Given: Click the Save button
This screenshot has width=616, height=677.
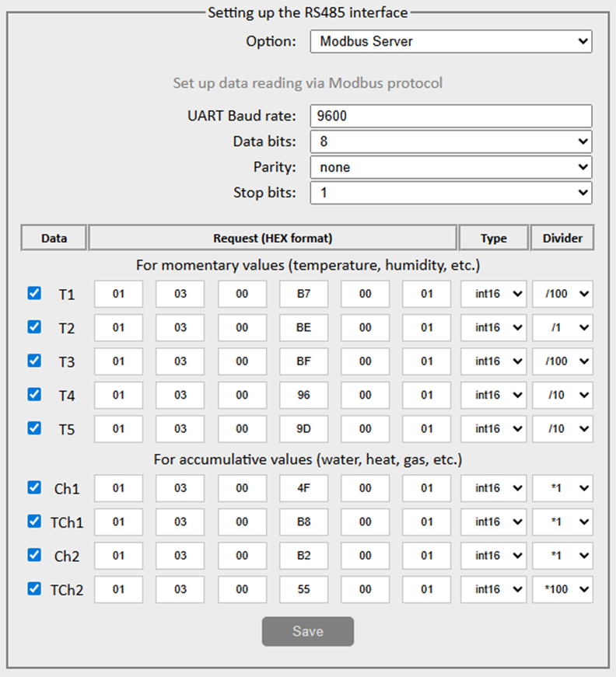Looking at the screenshot, I should click(307, 631).
